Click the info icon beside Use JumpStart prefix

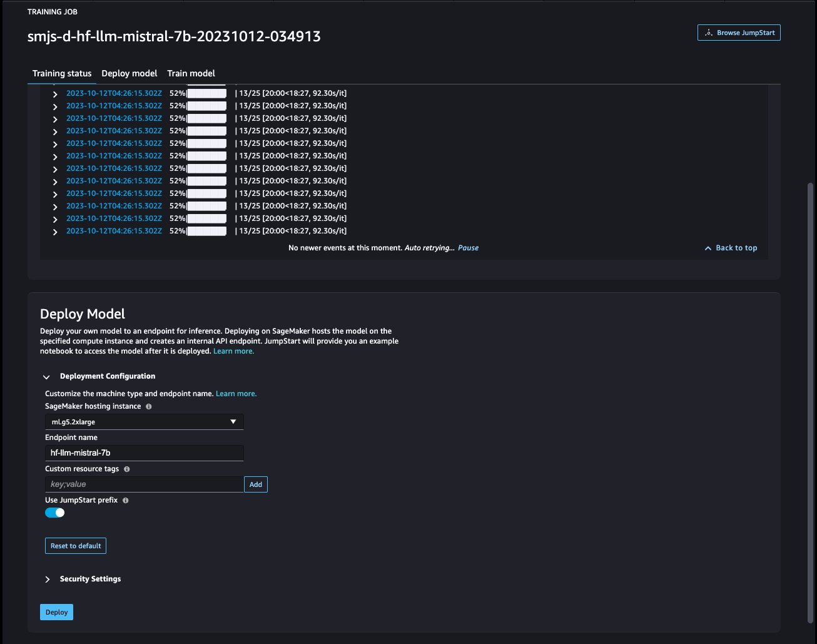(126, 501)
